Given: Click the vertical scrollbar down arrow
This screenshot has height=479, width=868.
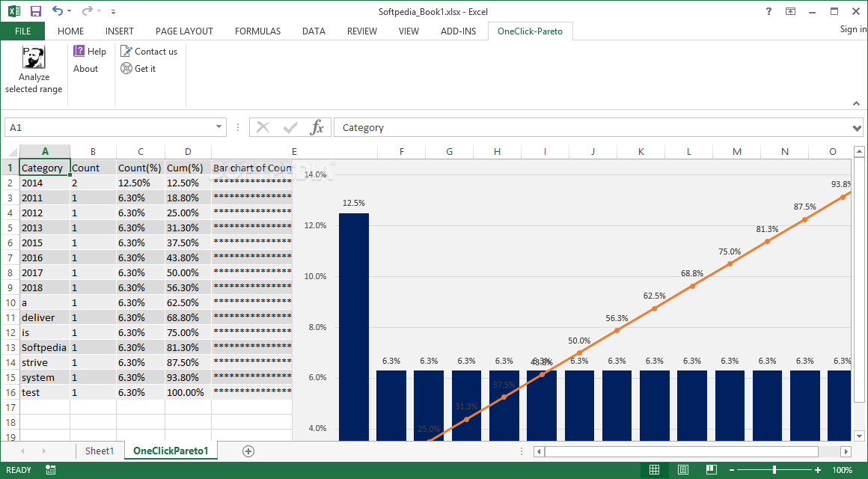Looking at the screenshot, I should coord(858,436).
